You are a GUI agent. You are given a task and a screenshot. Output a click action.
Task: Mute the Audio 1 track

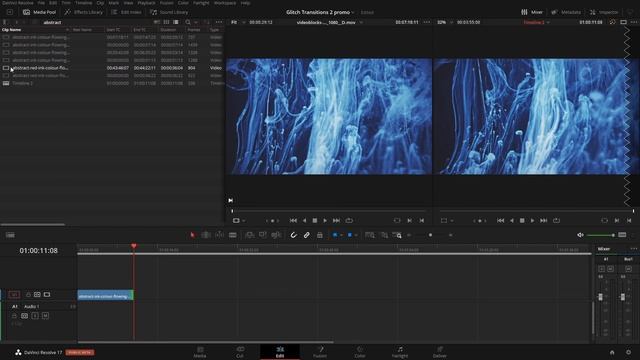click(45, 316)
